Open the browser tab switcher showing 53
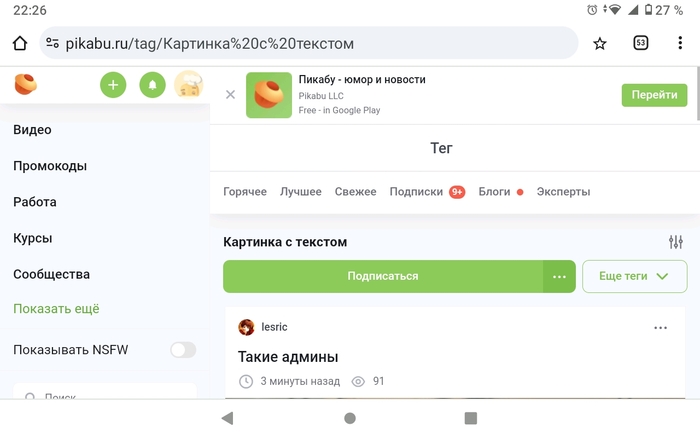Viewport: 700px width, 438px height. 641,43
